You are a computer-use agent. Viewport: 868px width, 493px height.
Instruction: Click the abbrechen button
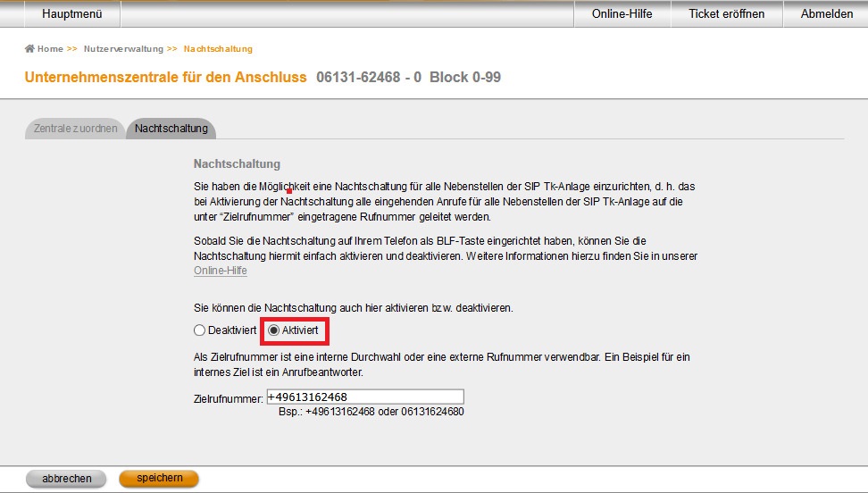(66, 479)
